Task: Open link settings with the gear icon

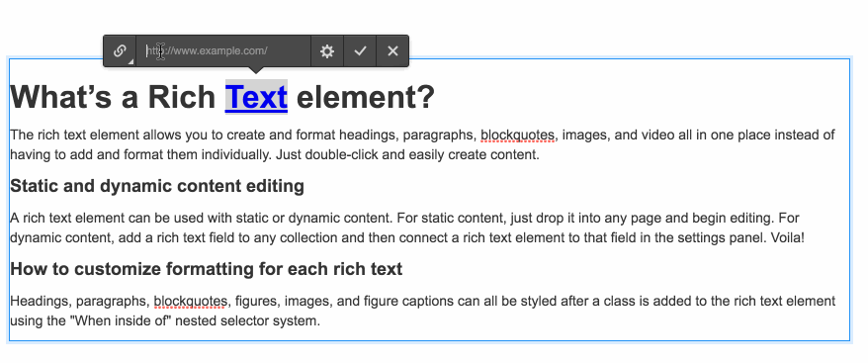Action: (x=327, y=51)
